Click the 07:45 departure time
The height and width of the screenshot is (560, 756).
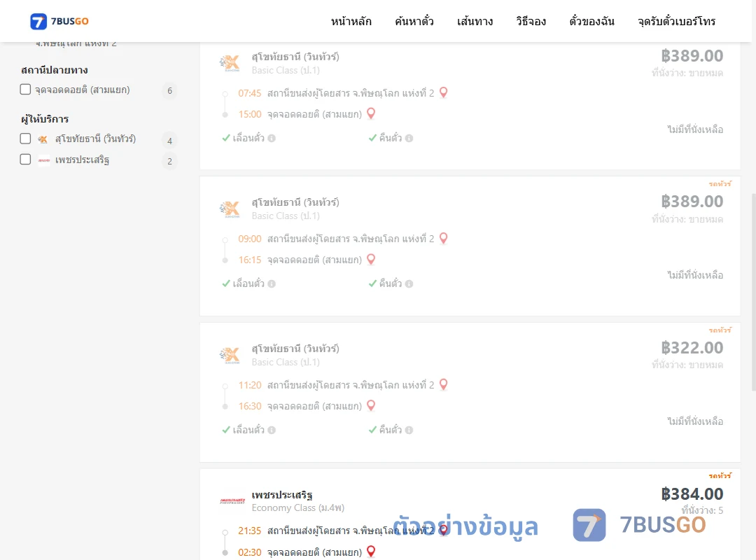point(250,93)
